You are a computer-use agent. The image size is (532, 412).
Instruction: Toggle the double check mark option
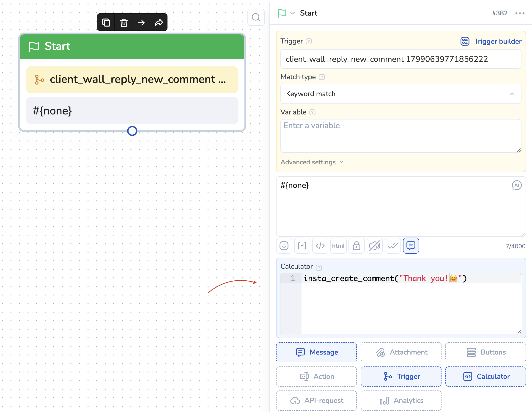coord(393,246)
